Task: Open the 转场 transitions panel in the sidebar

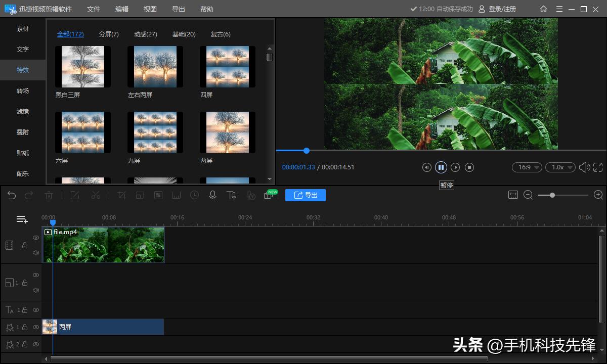Action: [x=23, y=91]
